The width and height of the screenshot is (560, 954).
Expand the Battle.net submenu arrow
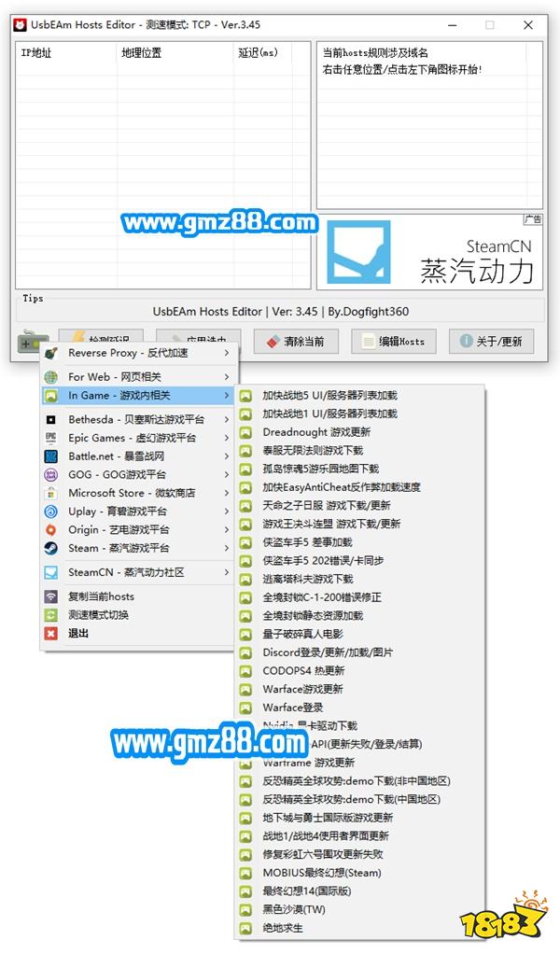pos(226,456)
